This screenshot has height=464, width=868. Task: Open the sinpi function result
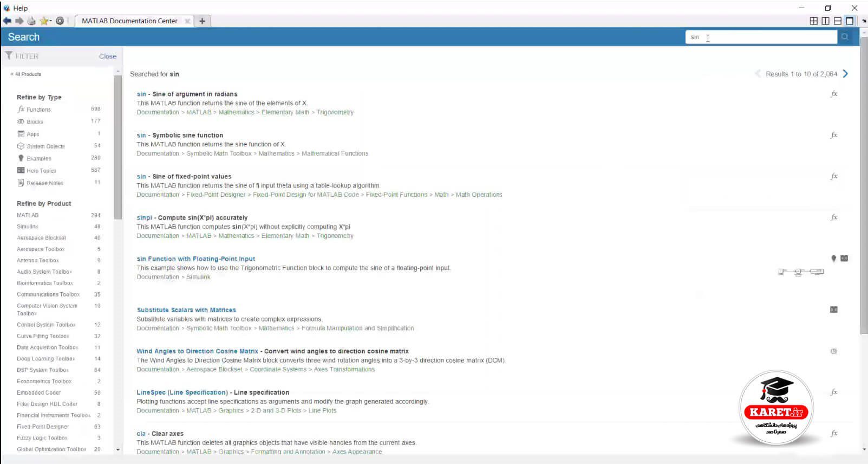pos(192,218)
